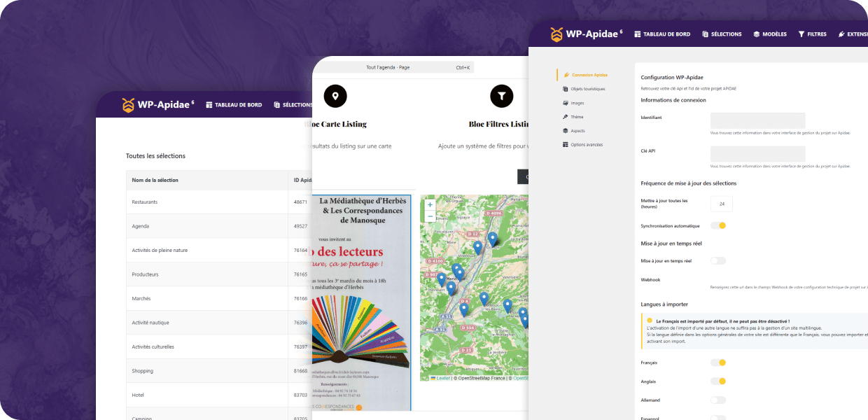
Task: Zoom in on the map with plus button
Action: [x=430, y=205]
